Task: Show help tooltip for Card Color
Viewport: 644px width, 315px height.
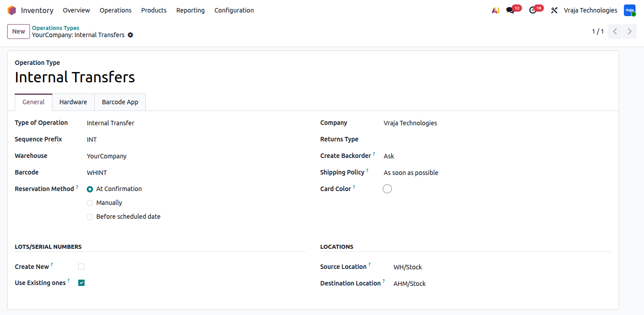Action: pos(354,187)
